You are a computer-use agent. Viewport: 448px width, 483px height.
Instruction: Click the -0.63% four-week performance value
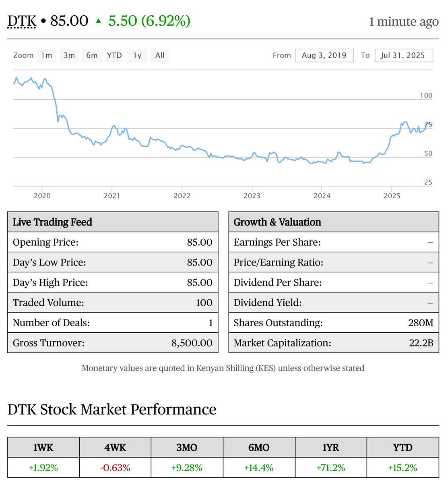tap(115, 468)
